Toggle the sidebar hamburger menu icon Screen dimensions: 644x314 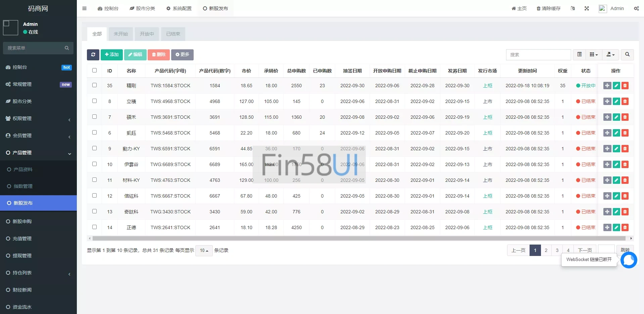(x=85, y=8)
